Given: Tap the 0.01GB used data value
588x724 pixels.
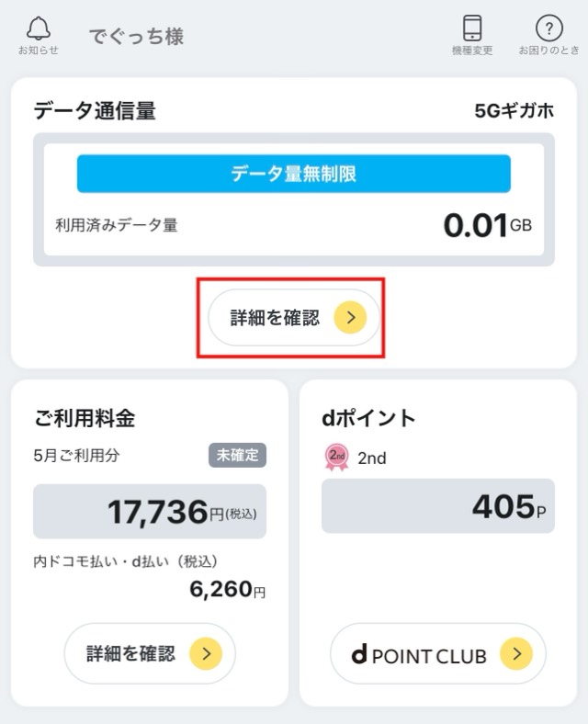Looking at the screenshot, I should (x=487, y=225).
